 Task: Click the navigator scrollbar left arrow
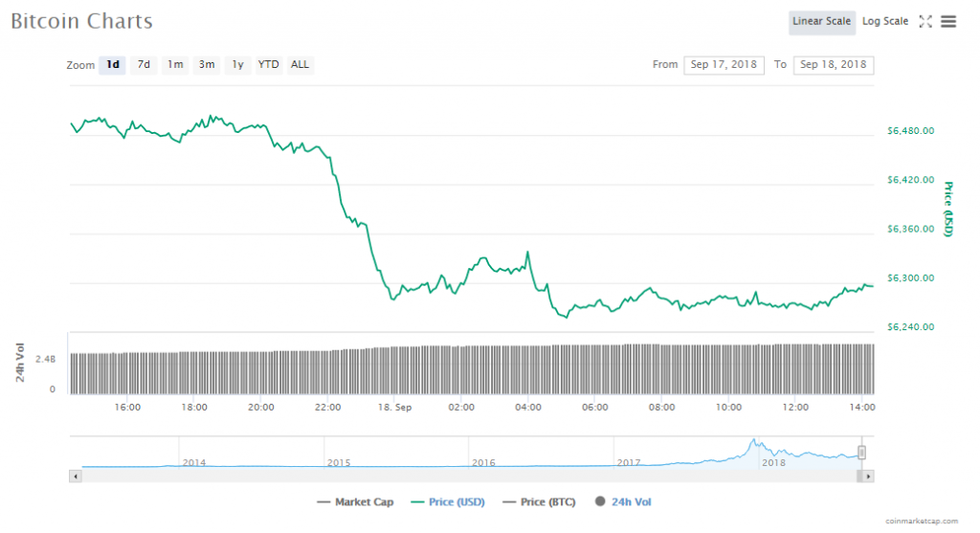tap(74, 476)
